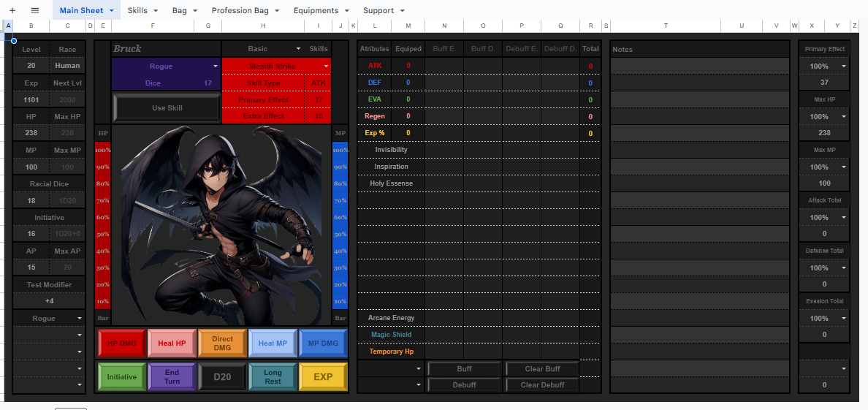Open the Rogue dropdown under Test Modifier
The image size is (868, 410).
point(80,319)
